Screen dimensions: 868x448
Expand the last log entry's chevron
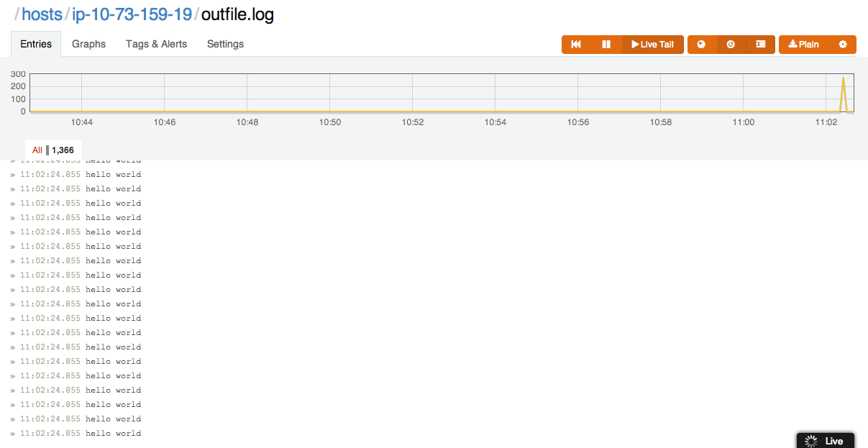(x=13, y=434)
